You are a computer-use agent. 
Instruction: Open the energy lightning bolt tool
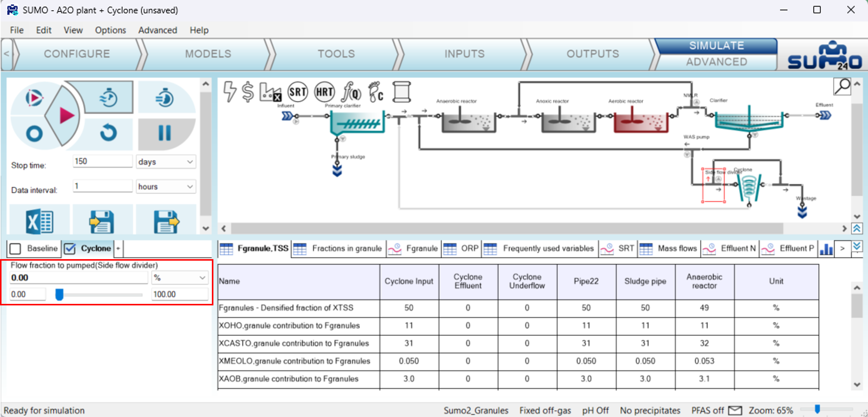pos(230,92)
